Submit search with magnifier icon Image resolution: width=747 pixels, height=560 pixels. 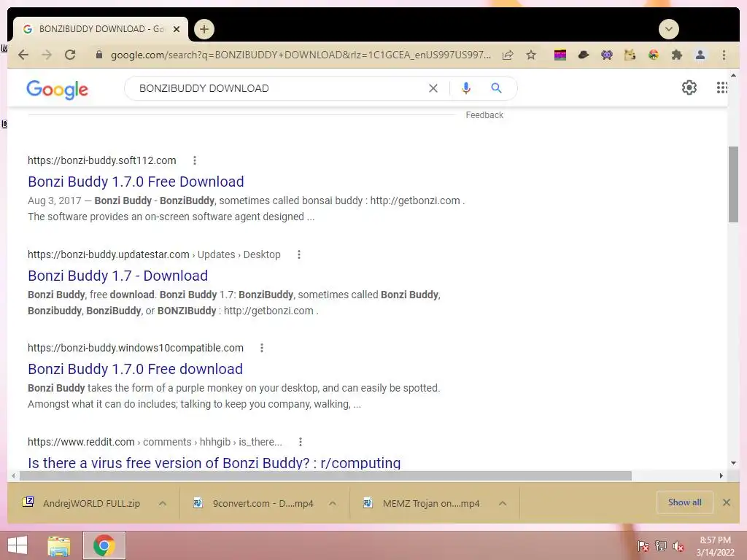(496, 88)
